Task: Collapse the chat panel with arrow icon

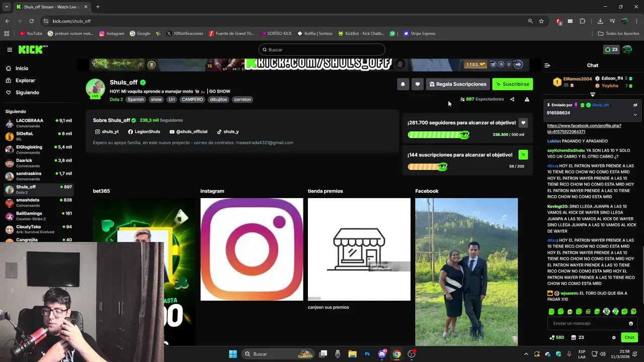Action: [547, 65]
